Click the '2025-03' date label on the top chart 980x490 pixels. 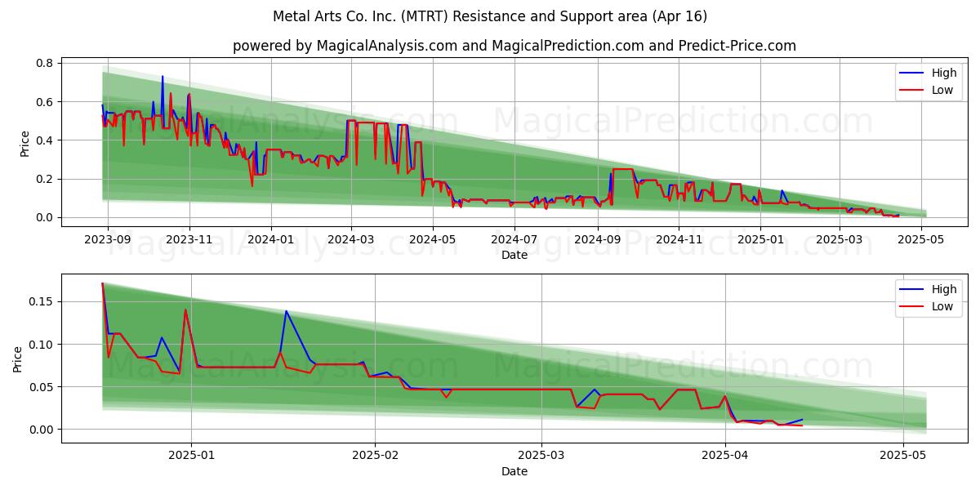click(840, 239)
